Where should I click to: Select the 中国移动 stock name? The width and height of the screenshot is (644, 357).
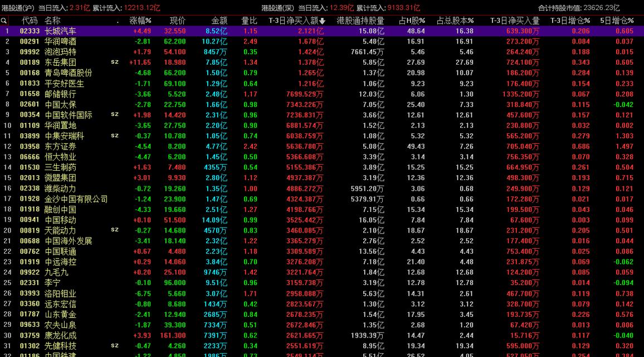click(x=60, y=220)
